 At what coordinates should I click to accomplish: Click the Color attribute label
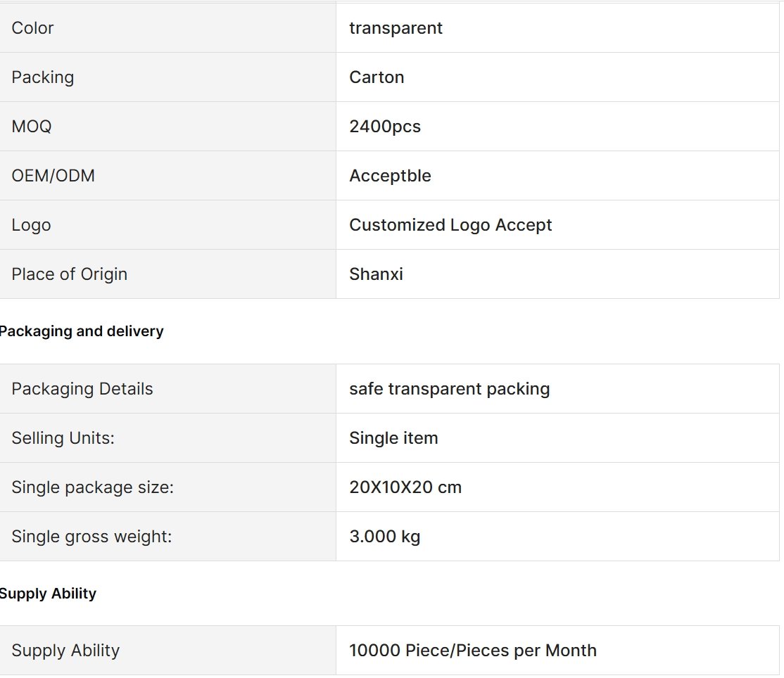coord(32,28)
